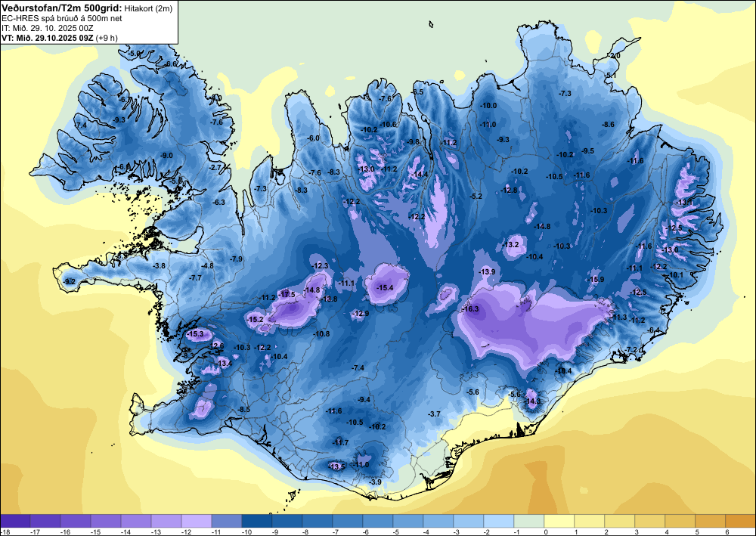Select the -8.6 value in the northeast
The width and height of the screenshot is (756, 536).
point(609,124)
